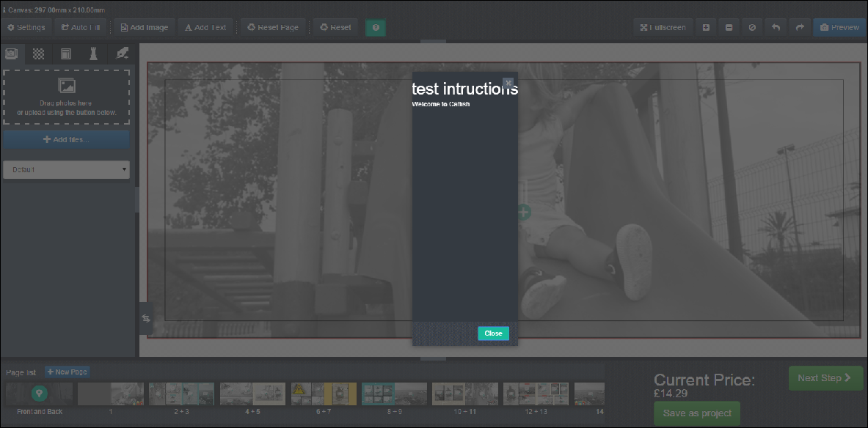Select pages 6 + 7 thumbnail
The width and height of the screenshot is (868, 428).
pyautogui.click(x=324, y=394)
